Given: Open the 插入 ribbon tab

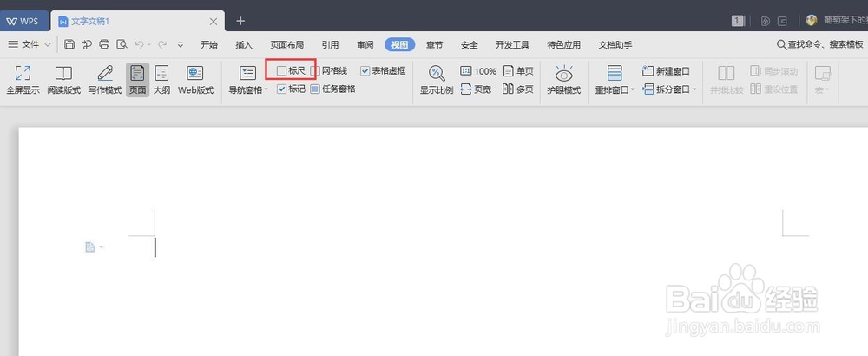Looking at the screenshot, I should coord(244,45).
